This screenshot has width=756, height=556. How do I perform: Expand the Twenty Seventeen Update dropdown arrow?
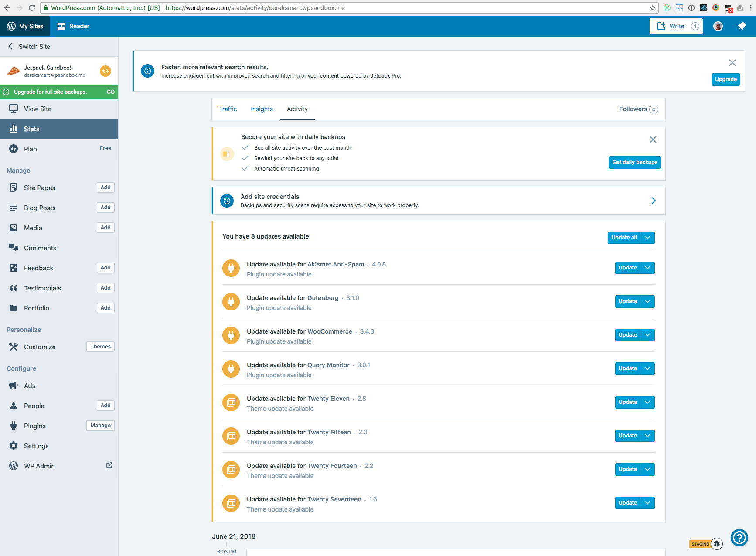[647, 503]
